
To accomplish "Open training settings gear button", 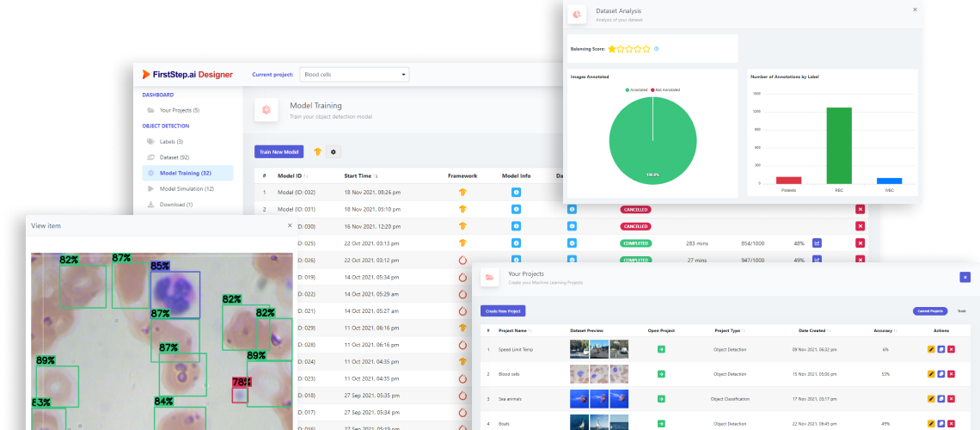I will pos(334,151).
